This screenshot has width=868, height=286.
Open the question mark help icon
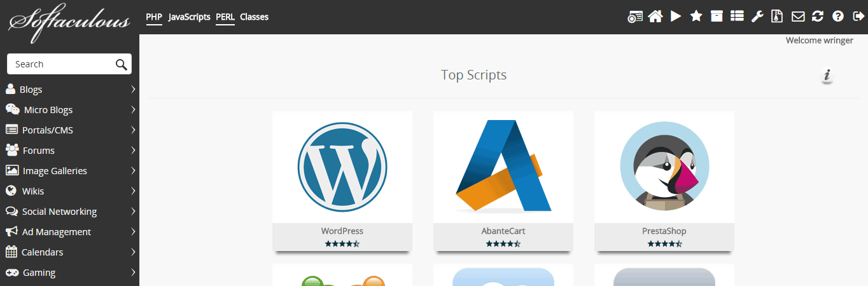coord(838,17)
